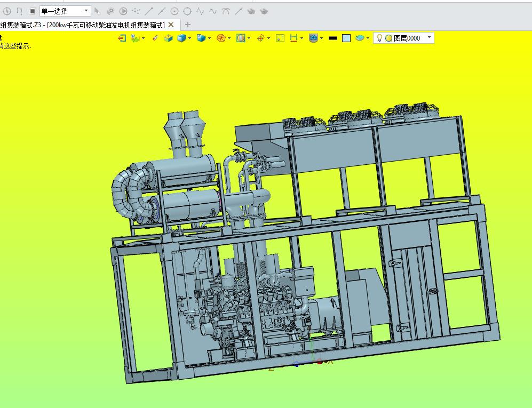Image resolution: width=532 pixels, height=408 pixels.
Task: Click the line endpoint snap icon
Action: [x=149, y=11]
